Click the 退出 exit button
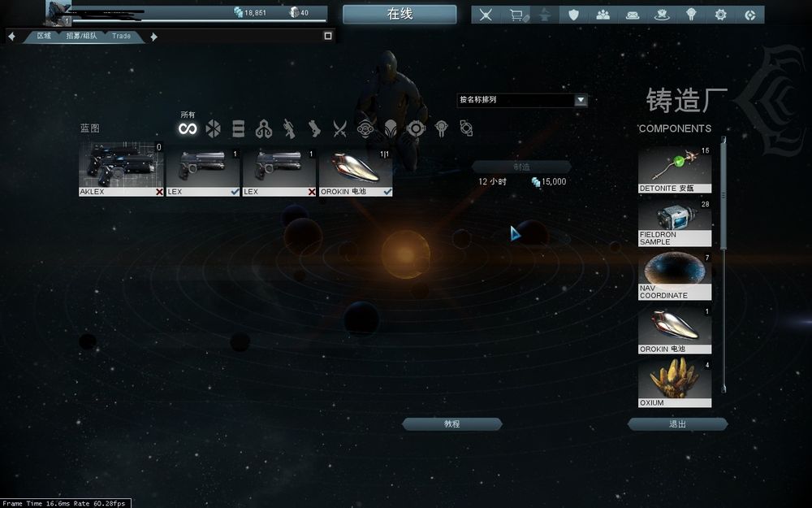 (x=677, y=424)
